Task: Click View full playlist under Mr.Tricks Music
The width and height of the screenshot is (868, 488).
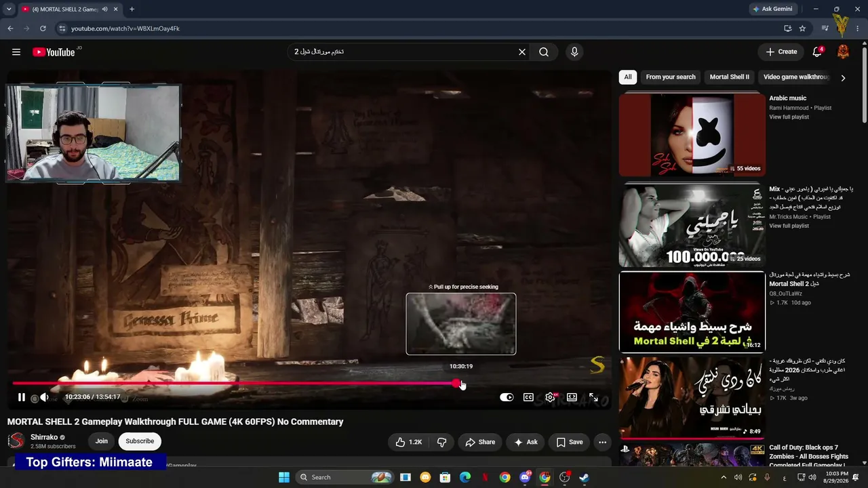Action: point(789,226)
